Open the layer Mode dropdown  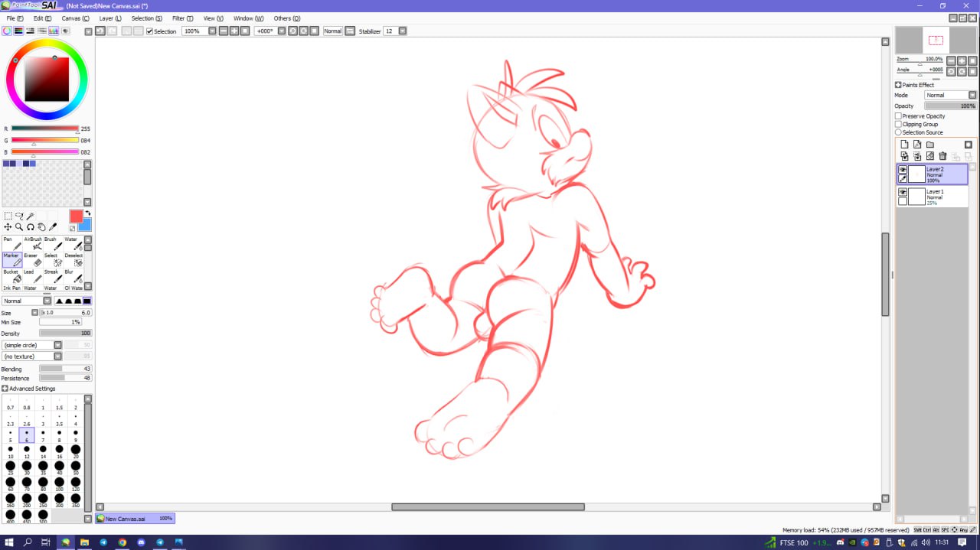950,96
